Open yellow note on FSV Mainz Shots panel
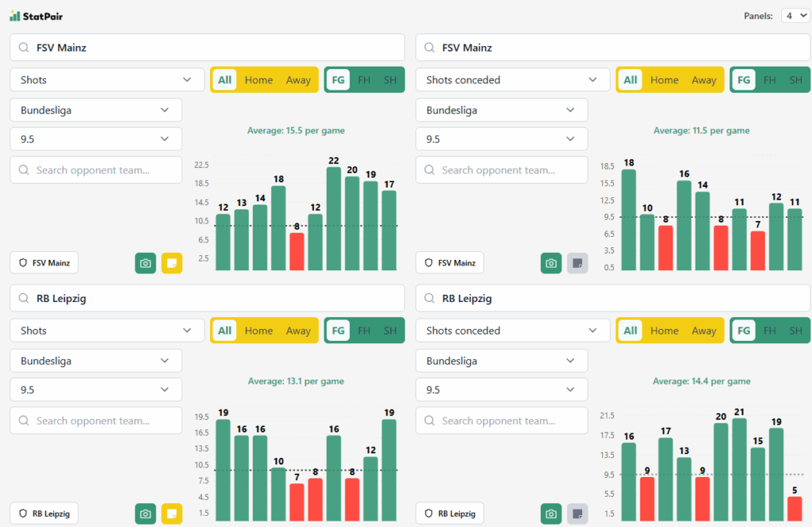Viewport: 812px width, 527px height. (x=172, y=263)
